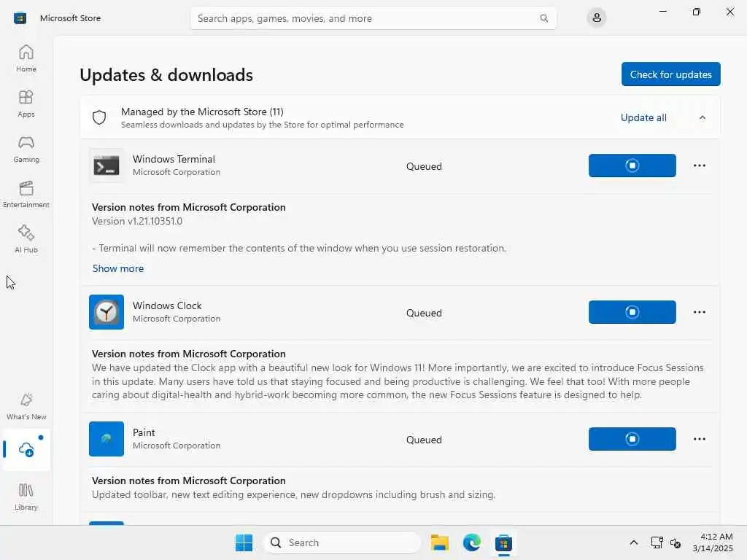747x560 pixels.
Task: Open What's New in the sidebar
Action: coord(26,406)
